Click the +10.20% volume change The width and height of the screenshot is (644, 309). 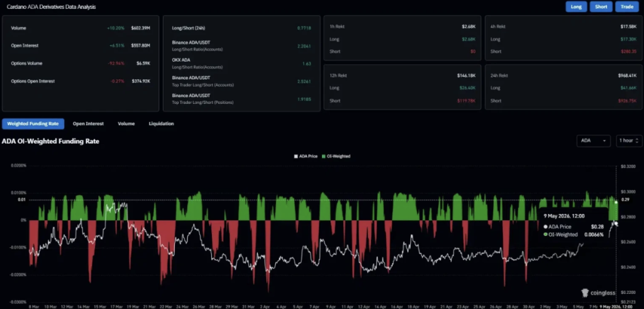tap(116, 28)
